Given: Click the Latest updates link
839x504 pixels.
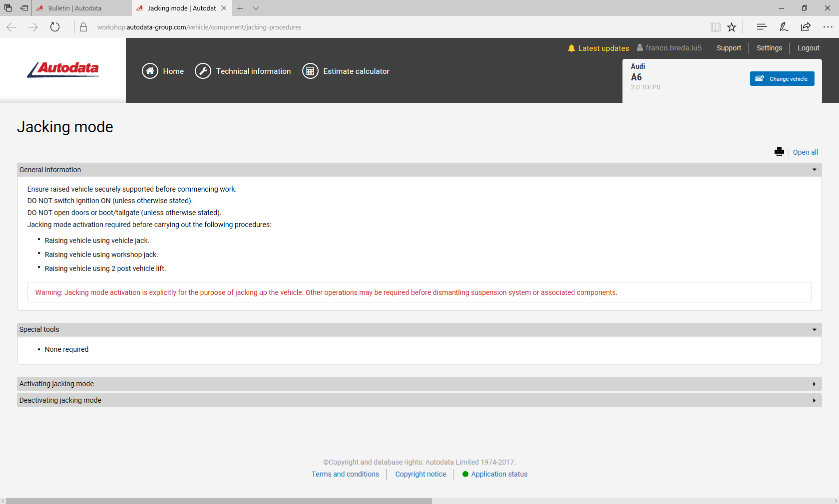Looking at the screenshot, I should [604, 48].
